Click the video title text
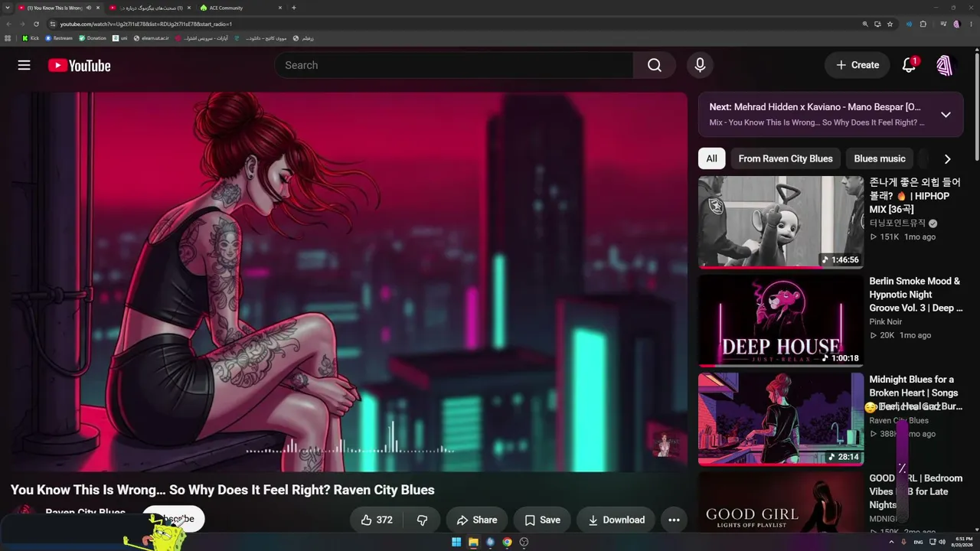 (223, 490)
